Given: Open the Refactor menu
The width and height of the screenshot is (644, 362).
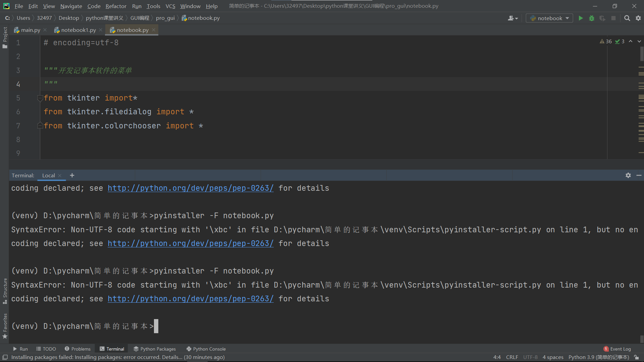Looking at the screenshot, I should [x=116, y=6].
